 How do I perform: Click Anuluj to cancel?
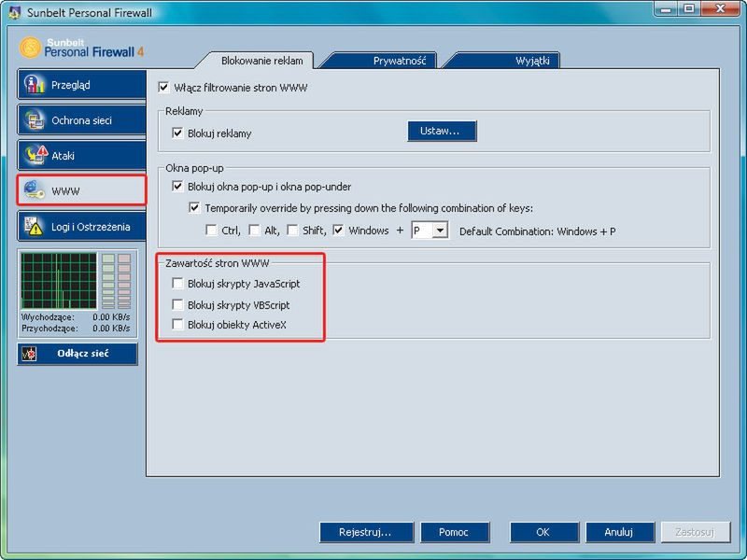tap(619, 532)
